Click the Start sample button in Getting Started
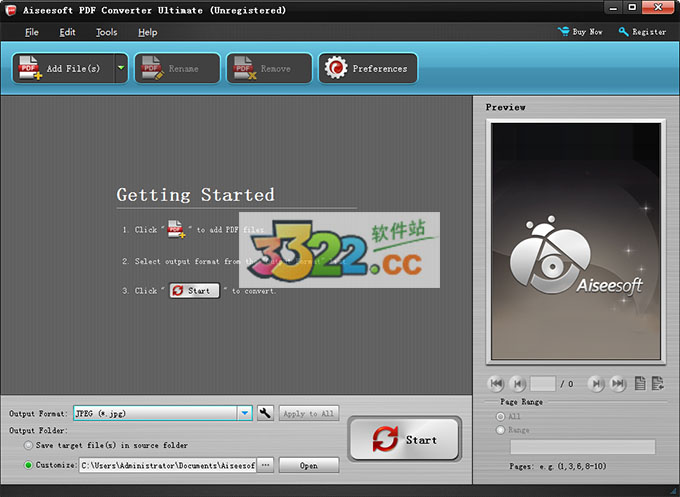Screen dimensions: 680x497 pyautogui.click(x=194, y=291)
